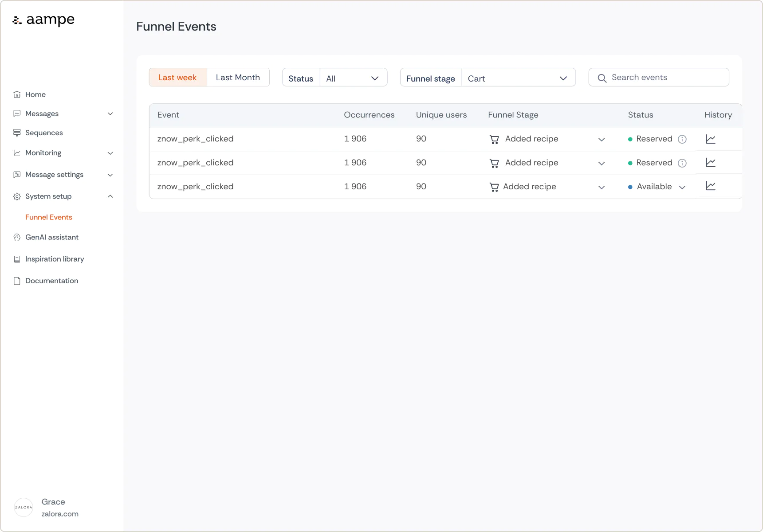Open the GenAI assistant icon
Image resolution: width=763 pixels, height=532 pixels.
pyautogui.click(x=17, y=237)
